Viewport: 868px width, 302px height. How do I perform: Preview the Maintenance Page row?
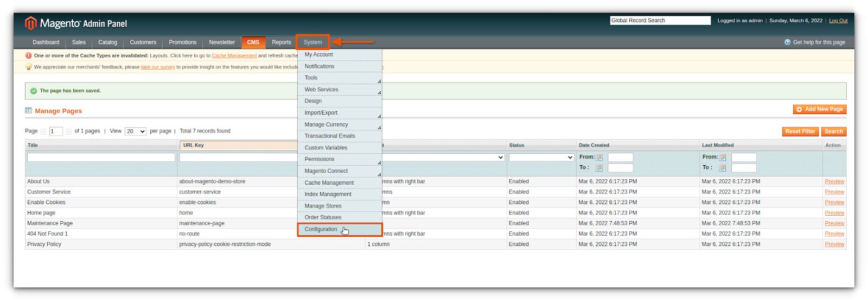click(x=834, y=223)
